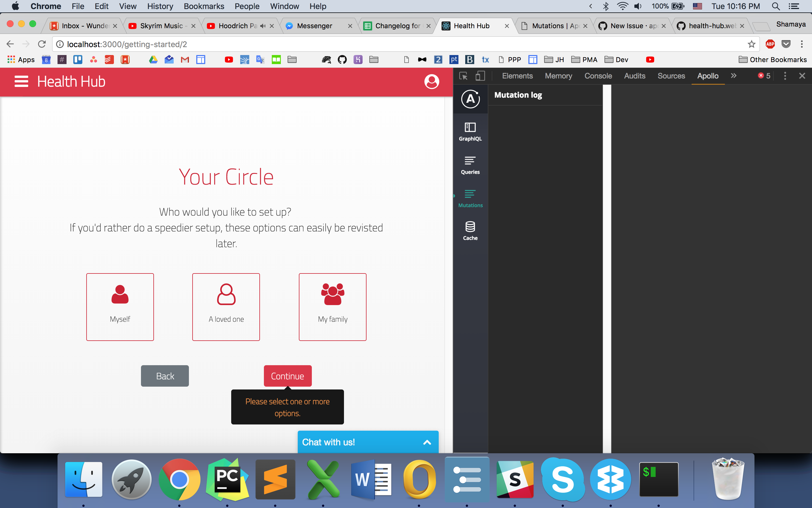Open the Cache panel in Apollo devtools

(x=470, y=231)
